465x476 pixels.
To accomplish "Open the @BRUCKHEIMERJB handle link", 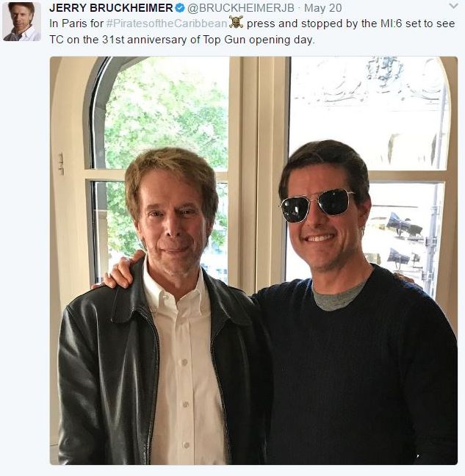I will (241, 8).
